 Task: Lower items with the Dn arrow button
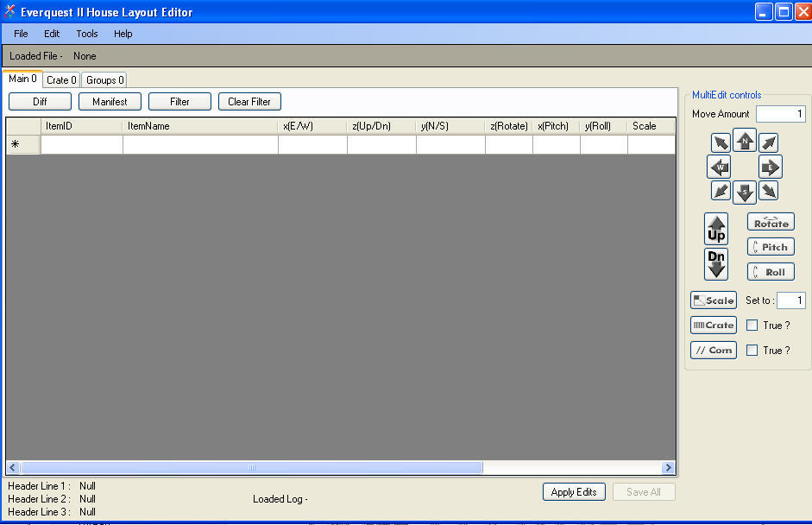[x=716, y=264]
